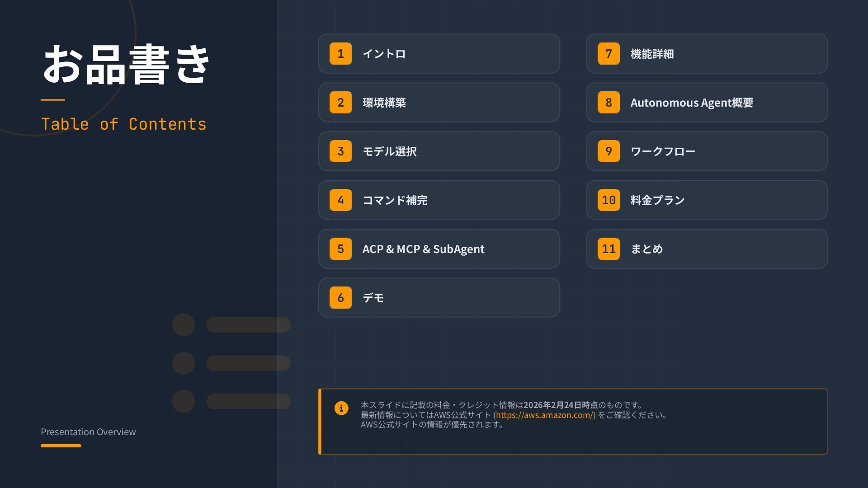Go to the コマンド補完 section

tap(395, 200)
